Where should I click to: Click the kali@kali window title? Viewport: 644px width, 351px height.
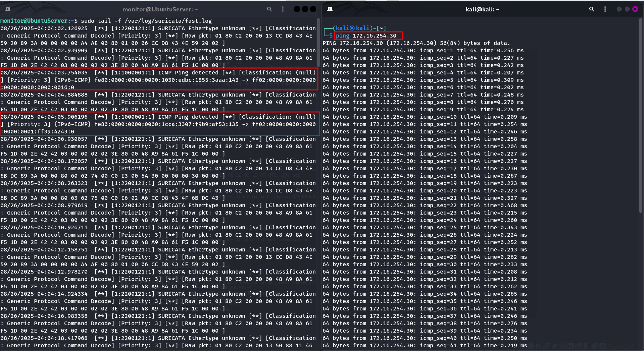[x=482, y=9]
